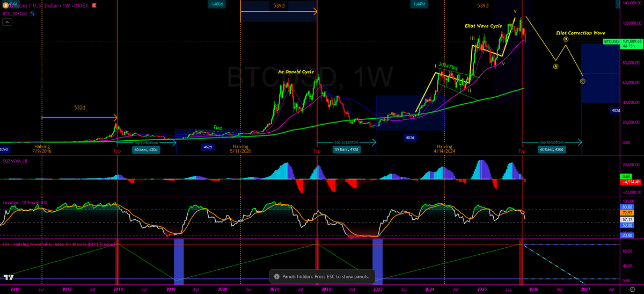Select the BTC_50+200 indicator legend

pyautogui.click(x=15, y=13)
